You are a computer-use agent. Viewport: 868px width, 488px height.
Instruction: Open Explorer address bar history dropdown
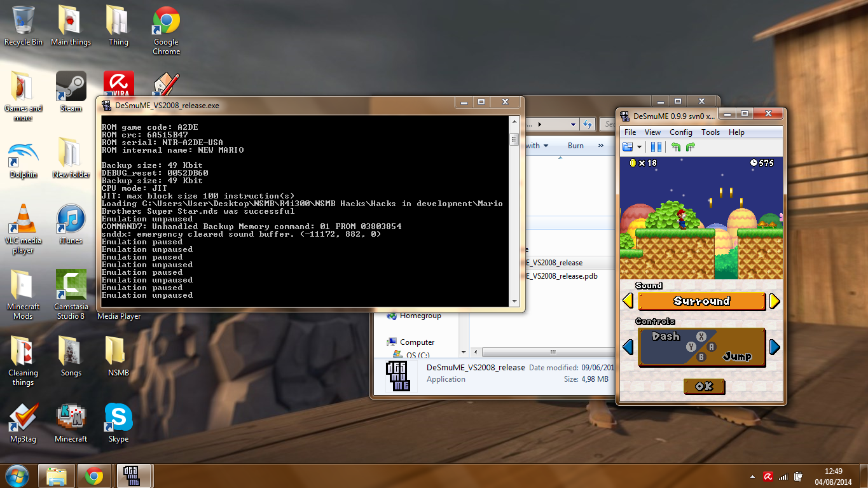tap(573, 125)
